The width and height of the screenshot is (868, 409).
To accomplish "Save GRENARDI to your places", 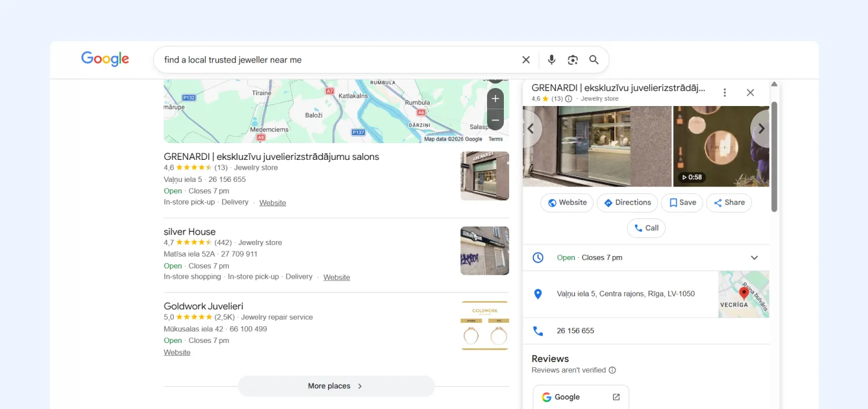I will [x=682, y=203].
